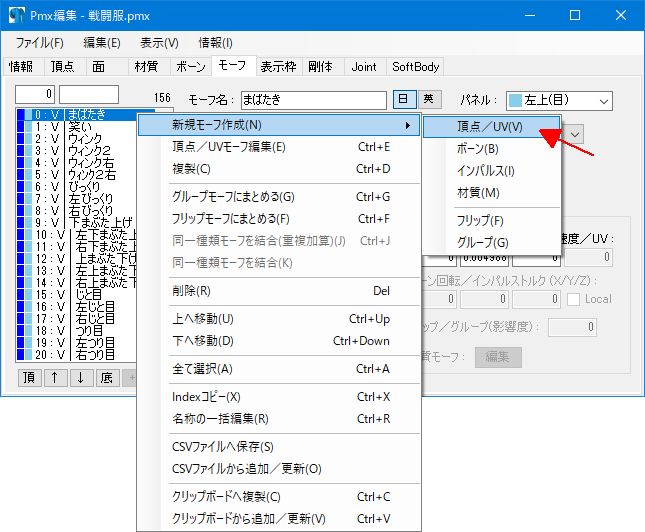Select クリップボードから追加/更新(V) entry

click(x=279, y=519)
